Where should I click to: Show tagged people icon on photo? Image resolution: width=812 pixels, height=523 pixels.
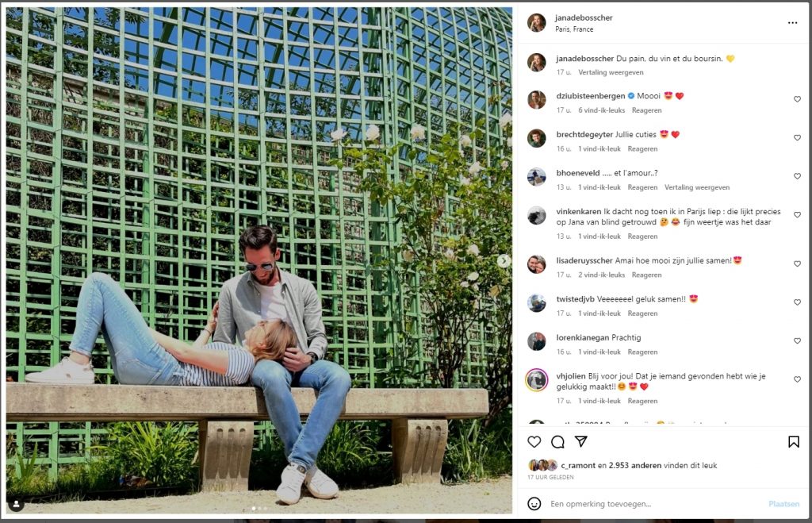click(17, 504)
